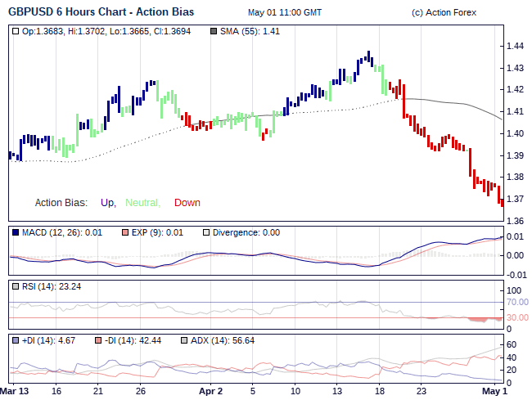Click the 'Apr 2' date axis label
This screenshot has height=400, width=532.
[211, 391]
